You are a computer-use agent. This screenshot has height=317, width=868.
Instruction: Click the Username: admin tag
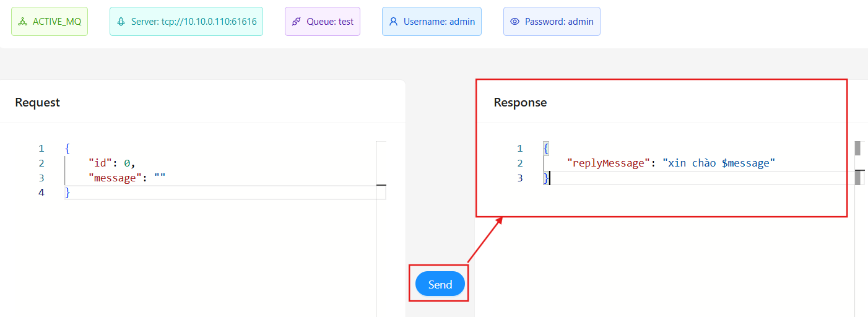432,22
